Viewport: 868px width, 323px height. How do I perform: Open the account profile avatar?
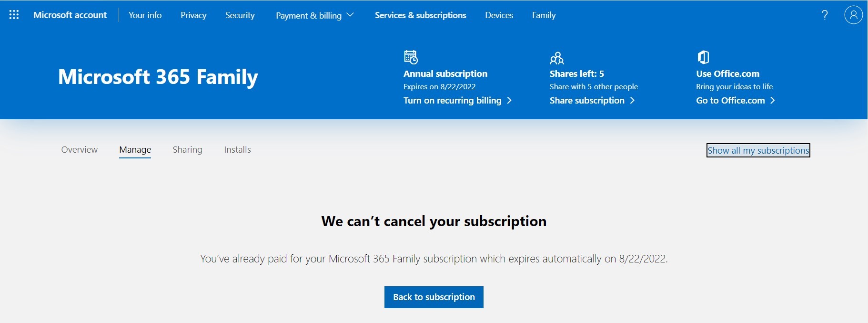tap(853, 15)
